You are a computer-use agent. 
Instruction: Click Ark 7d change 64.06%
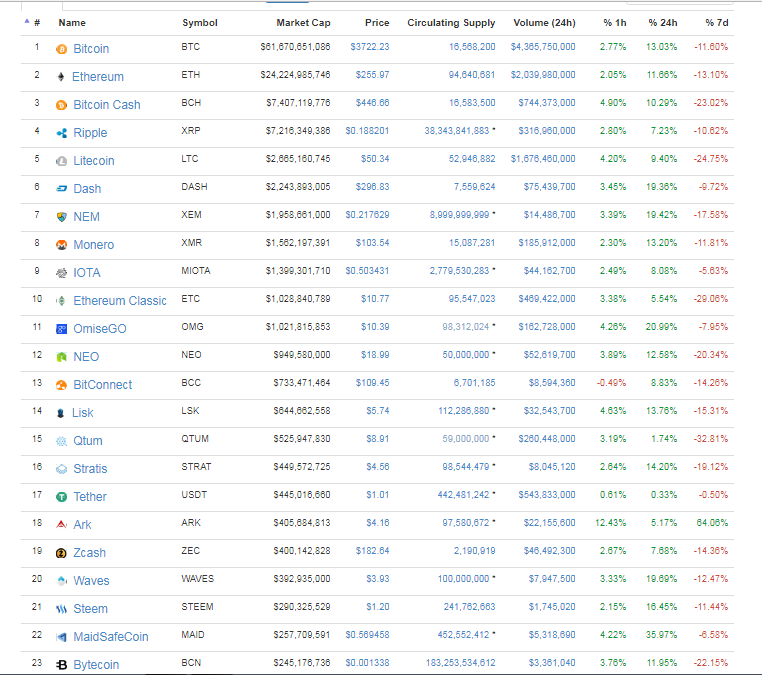712,523
